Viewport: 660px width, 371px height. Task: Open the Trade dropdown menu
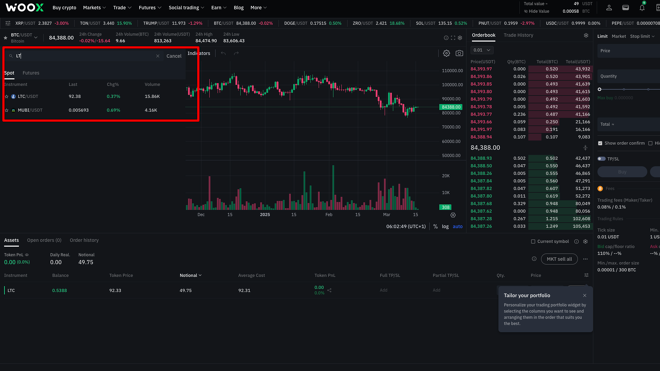tap(122, 8)
